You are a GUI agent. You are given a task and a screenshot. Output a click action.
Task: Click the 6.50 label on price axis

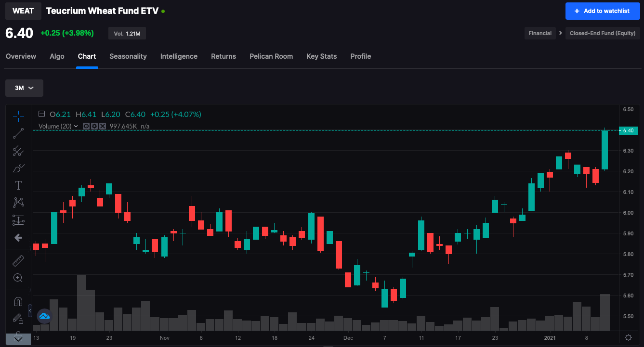pyautogui.click(x=628, y=109)
